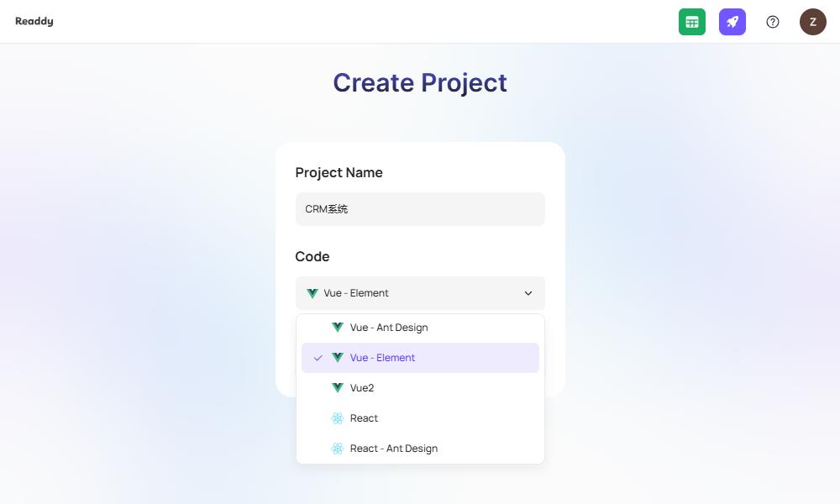Pick Vue2 from the framework list

tap(420, 388)
